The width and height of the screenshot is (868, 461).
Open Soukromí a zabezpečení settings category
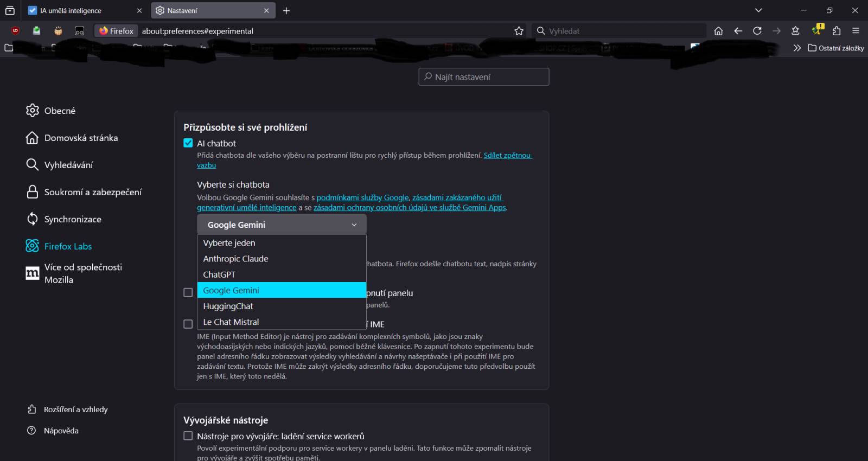point(84,192)
